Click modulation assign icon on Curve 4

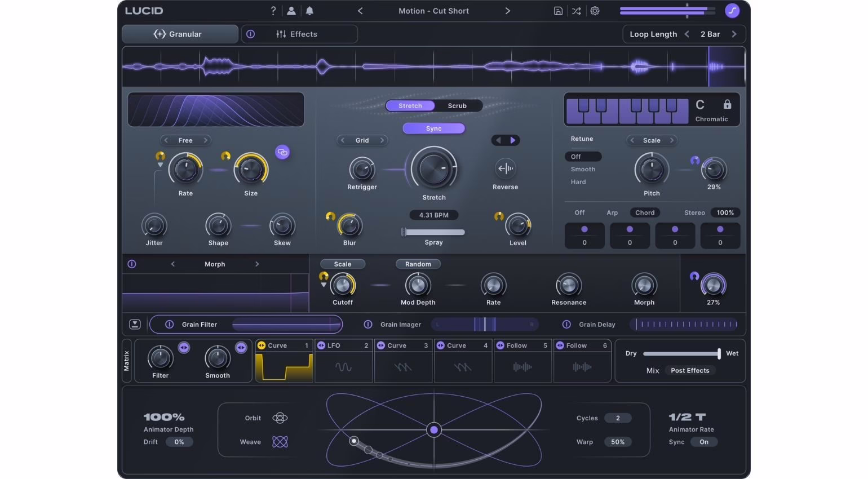click(x=441, y=345)
